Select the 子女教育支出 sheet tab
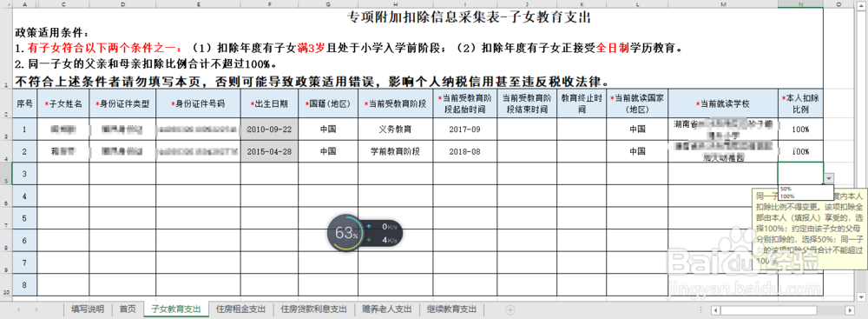 pyautogui.click(x=176, y=309)
